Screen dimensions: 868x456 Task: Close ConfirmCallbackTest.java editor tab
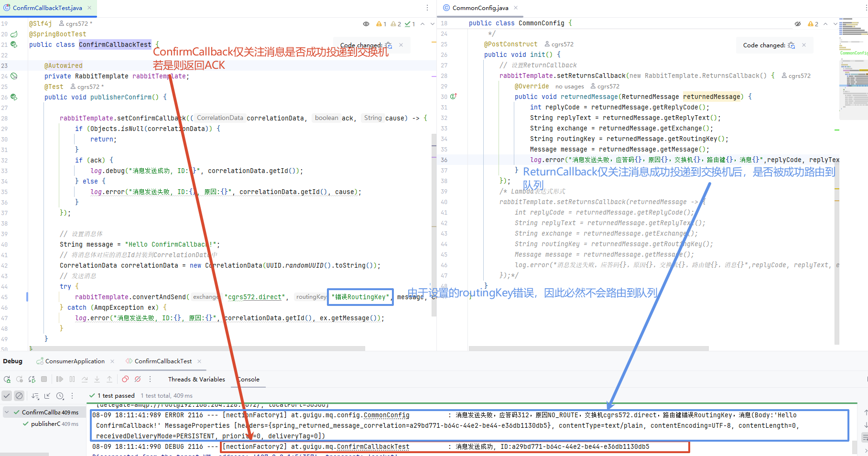click(x=89, y=8)
